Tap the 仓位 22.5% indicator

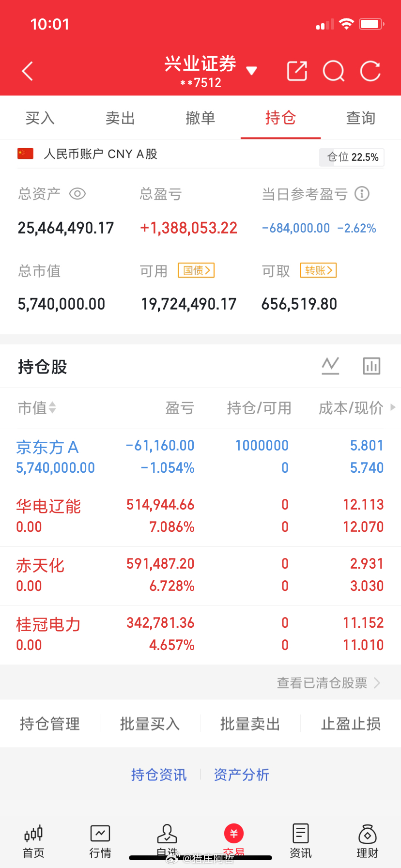(352, 157)
